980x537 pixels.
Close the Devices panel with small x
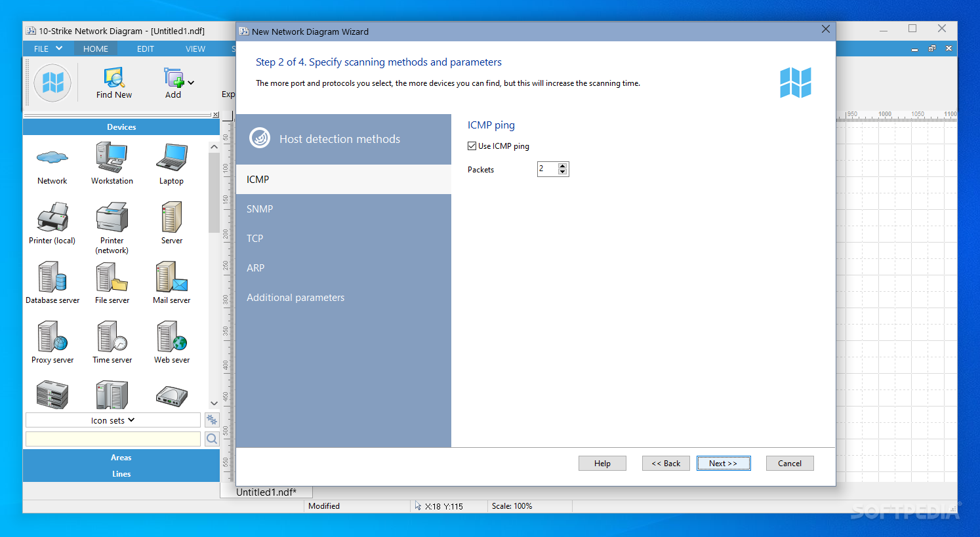click(216, 115)
